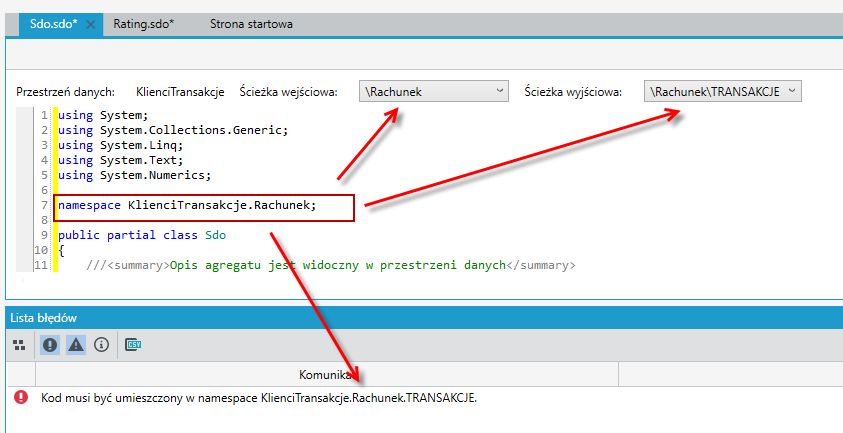The image size is (843, 433).
Task: Click 'using System.Linq;' code line
Action: [120, 145]
